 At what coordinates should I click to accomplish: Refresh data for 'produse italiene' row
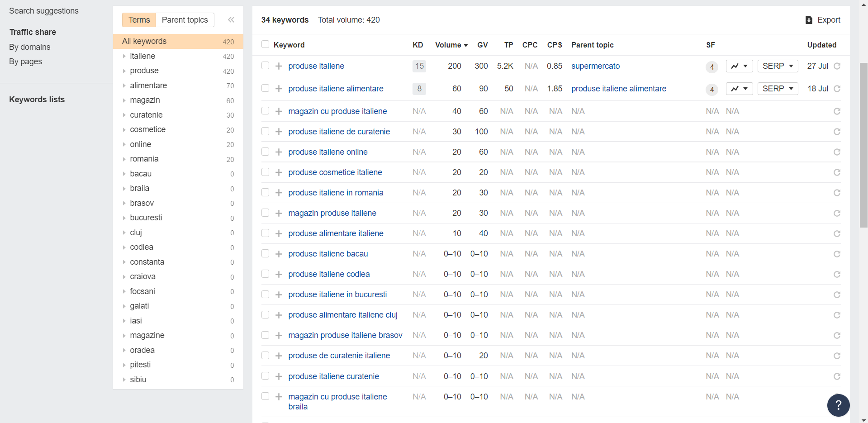click(837, 66)
